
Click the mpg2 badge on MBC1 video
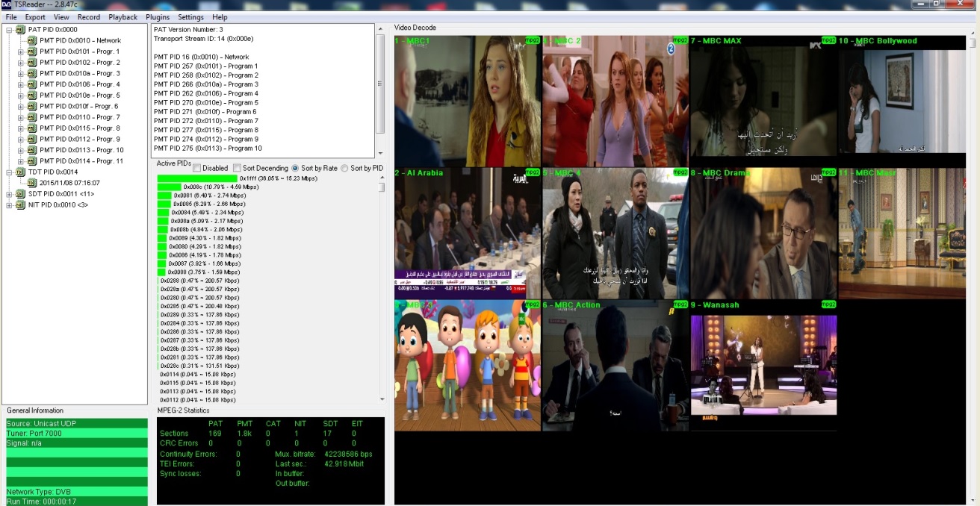click(532, 40)
